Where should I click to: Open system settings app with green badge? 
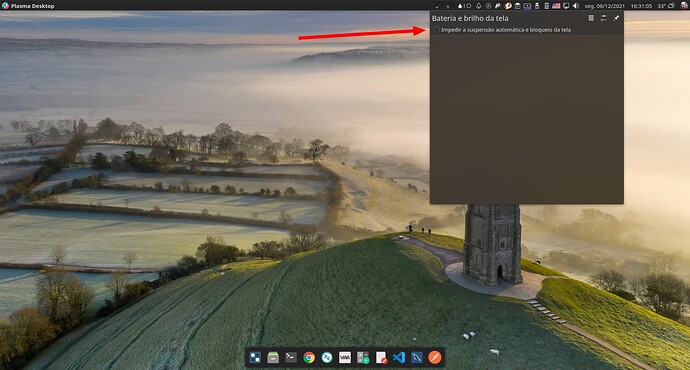point(363,357)
